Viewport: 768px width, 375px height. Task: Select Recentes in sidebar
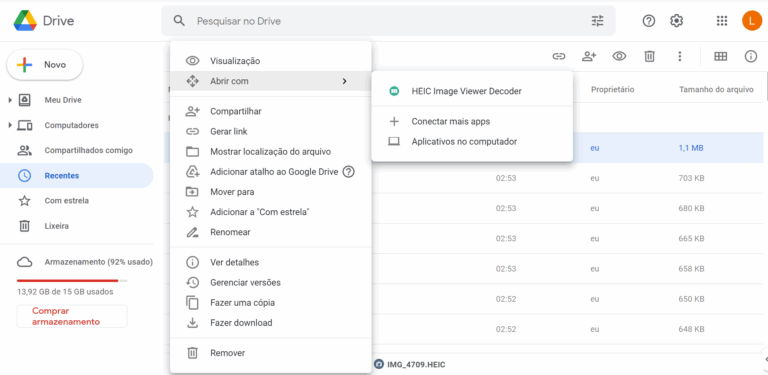tap(76, 175)
